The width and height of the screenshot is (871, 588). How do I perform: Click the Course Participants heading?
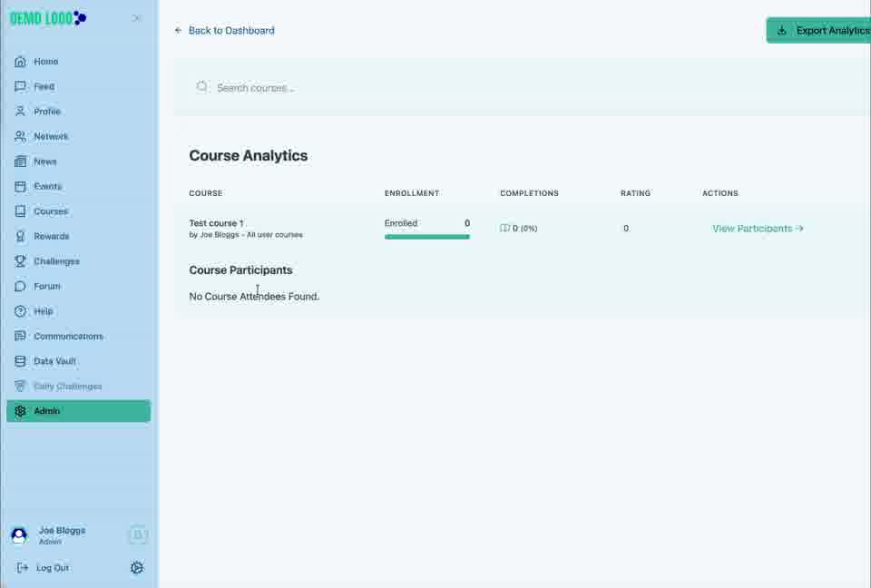[240, 270]
